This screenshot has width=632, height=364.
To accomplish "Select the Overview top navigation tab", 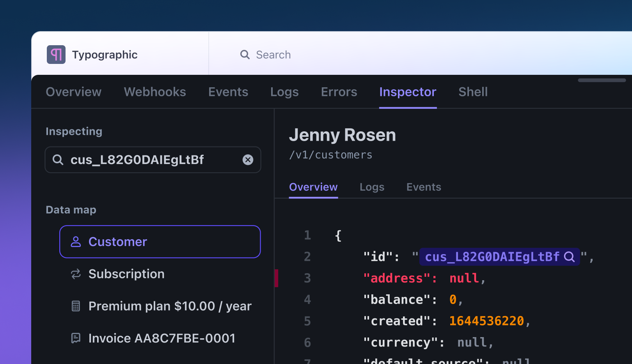I will click(73, 92).
